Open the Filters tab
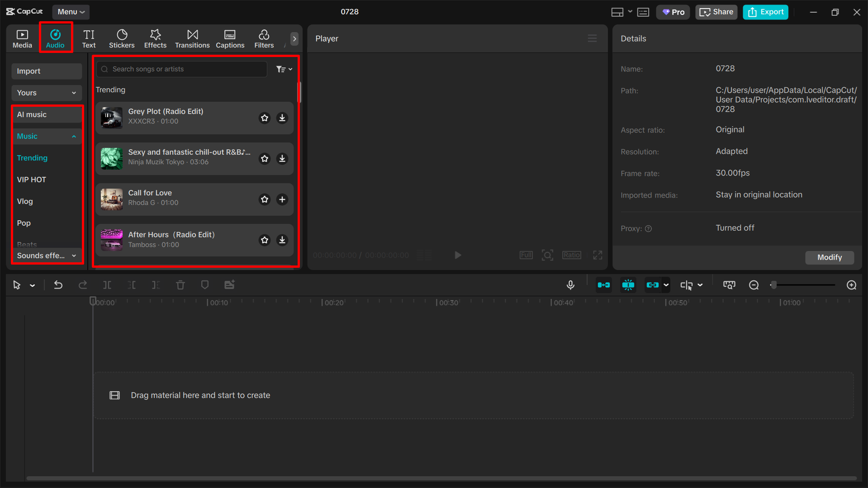The height and width of the screenshot is (488, 868). 264,38
